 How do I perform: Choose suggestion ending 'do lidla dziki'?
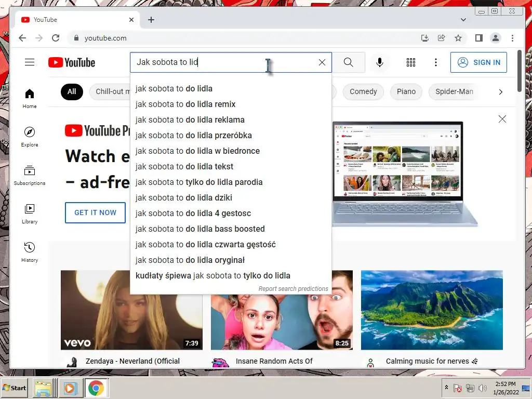231,198
